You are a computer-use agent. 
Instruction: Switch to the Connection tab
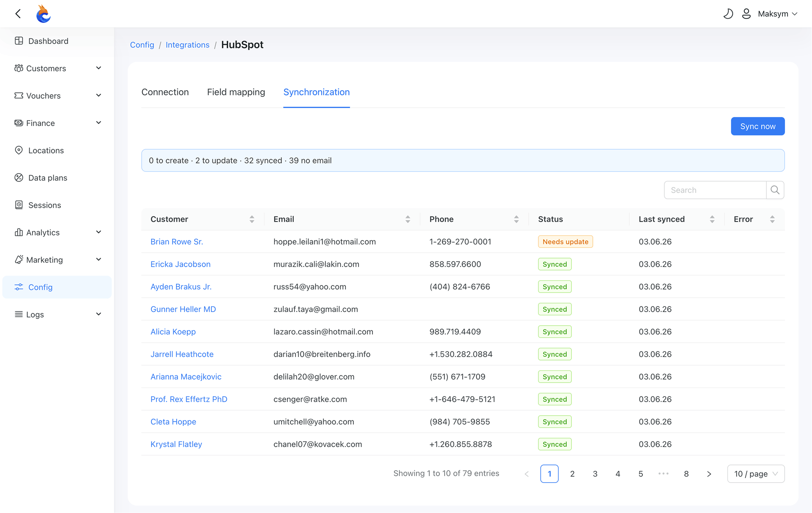pyautogui.click(x=165, y=92)
